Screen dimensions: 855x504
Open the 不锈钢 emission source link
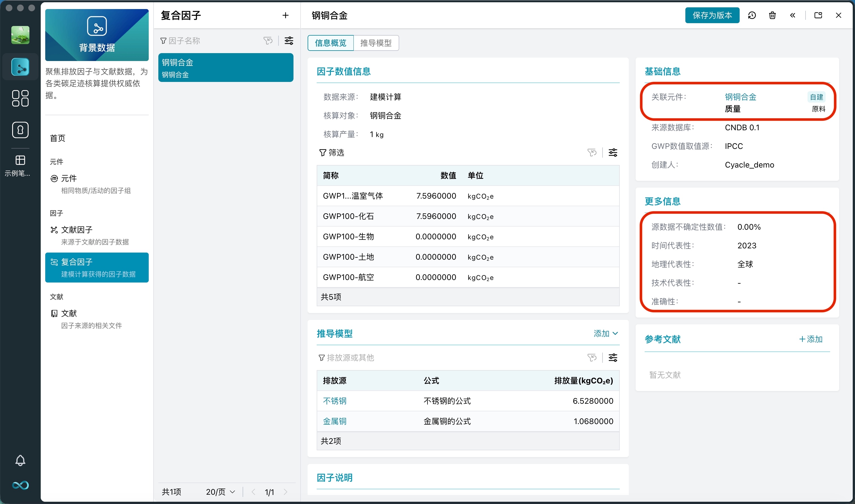[x=334, y=401]
